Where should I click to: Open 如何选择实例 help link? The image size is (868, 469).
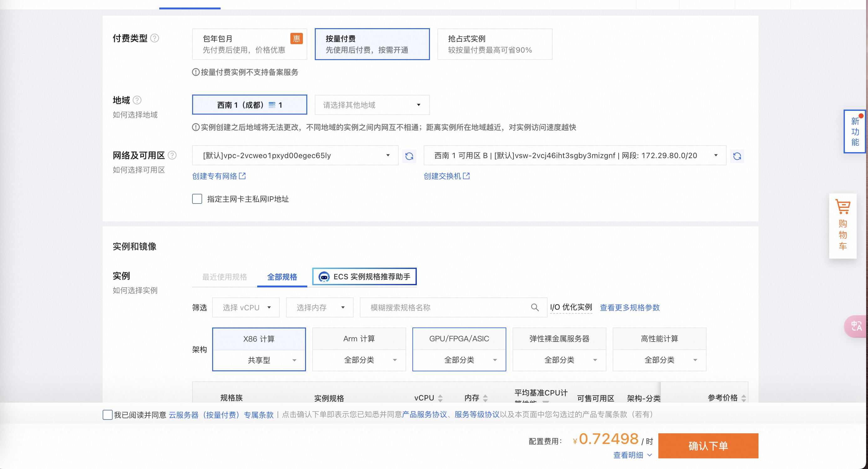tap(135, 290)
